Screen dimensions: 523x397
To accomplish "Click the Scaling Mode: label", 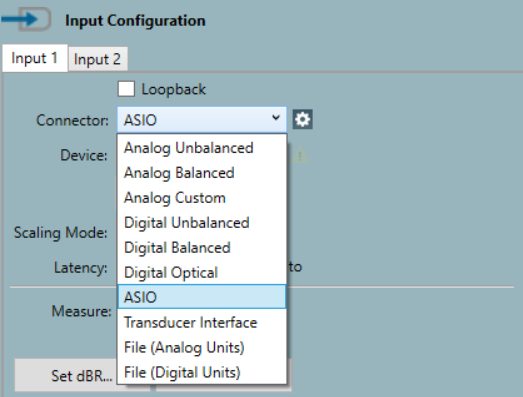I will pyautogui.click(x=60, y=233).
